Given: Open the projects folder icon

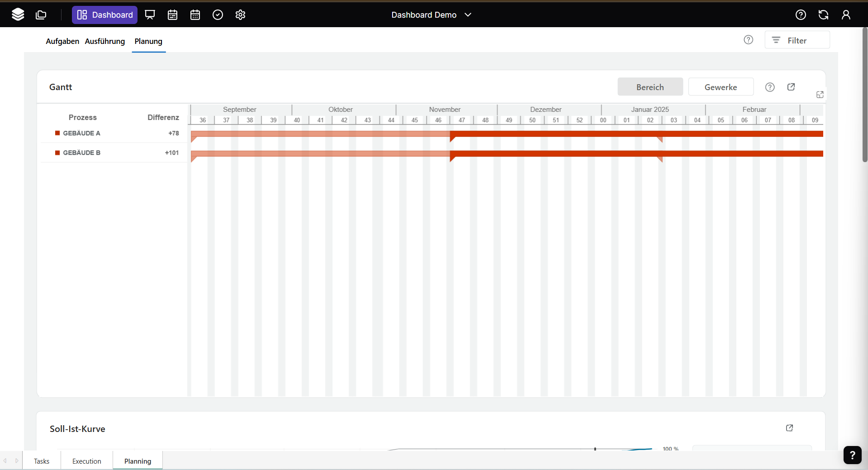Looking at the screenshot, I should click(41, 15).
